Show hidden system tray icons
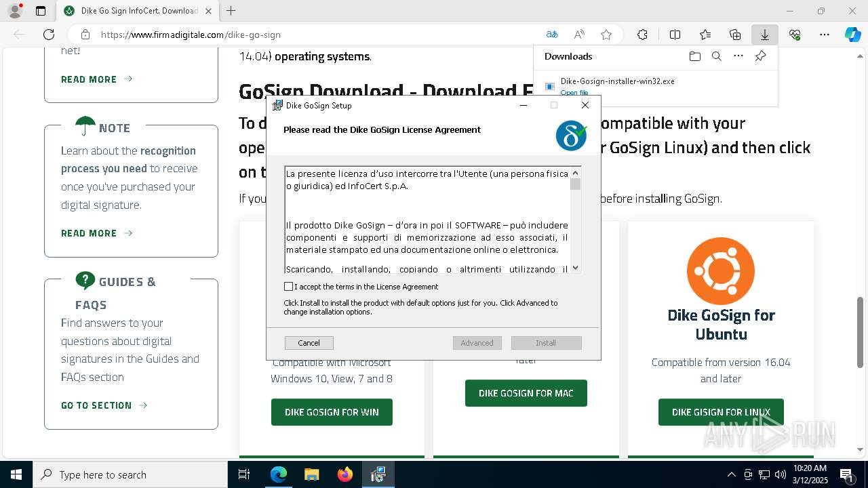This screenshot has height=488, width=868. pos(731,474)
